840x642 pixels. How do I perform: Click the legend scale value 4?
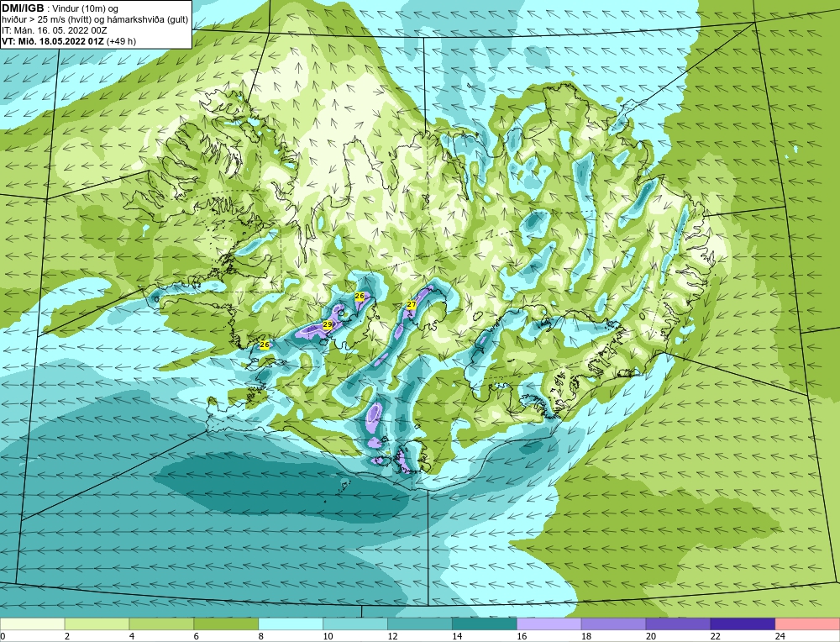point(132,637)
